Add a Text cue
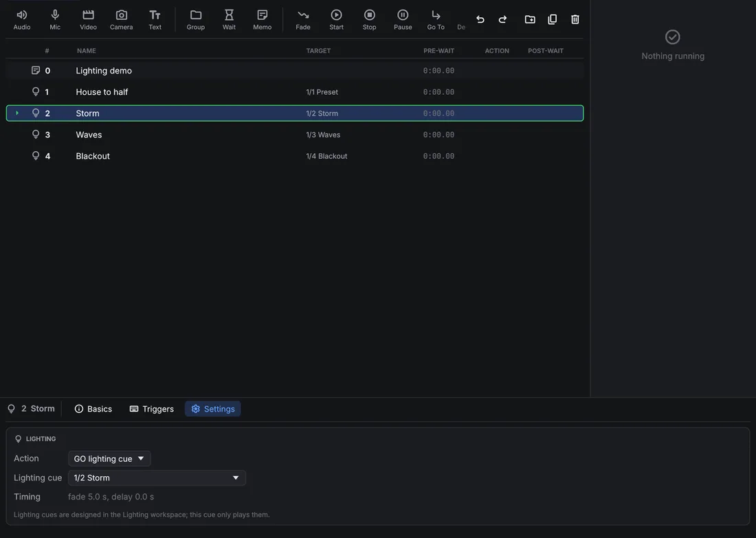Screen dimensions: 756x538 155,20
